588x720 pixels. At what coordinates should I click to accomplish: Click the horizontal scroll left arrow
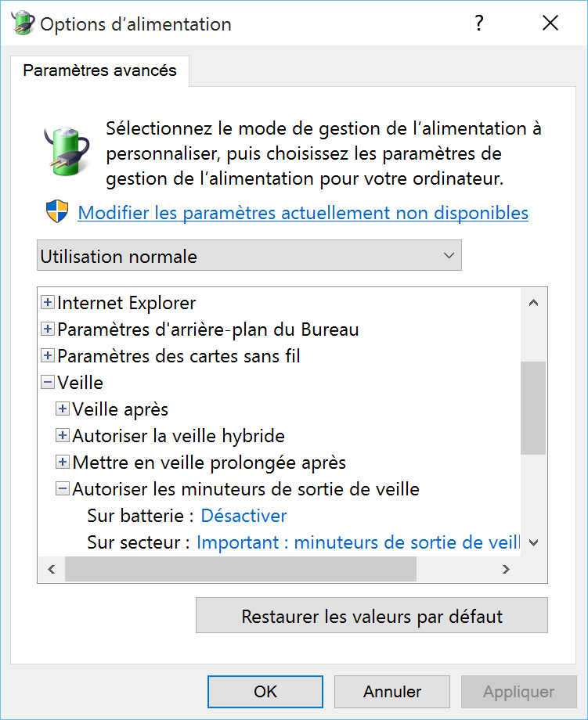tap(52, 571)
